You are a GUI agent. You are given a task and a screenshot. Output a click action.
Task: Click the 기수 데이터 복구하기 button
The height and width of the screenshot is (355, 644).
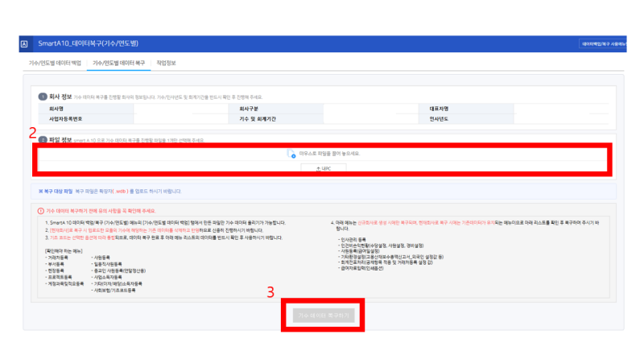pos(324,316)
